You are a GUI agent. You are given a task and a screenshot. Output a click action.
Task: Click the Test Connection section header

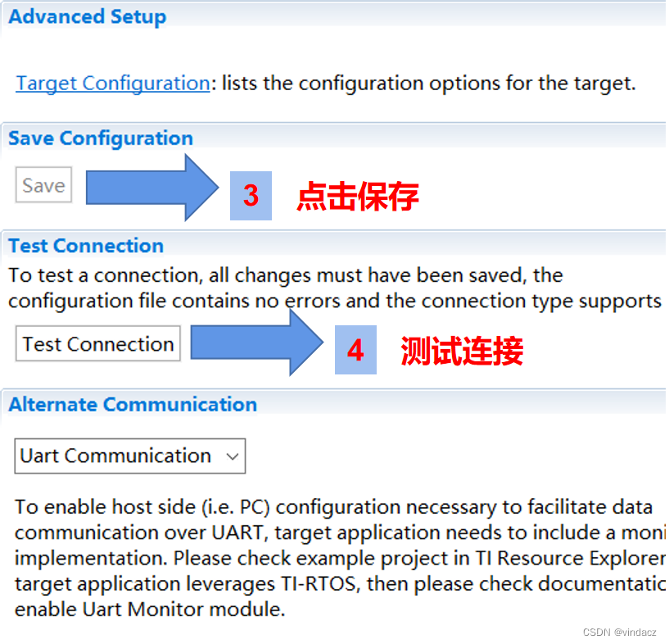point(85,245)
